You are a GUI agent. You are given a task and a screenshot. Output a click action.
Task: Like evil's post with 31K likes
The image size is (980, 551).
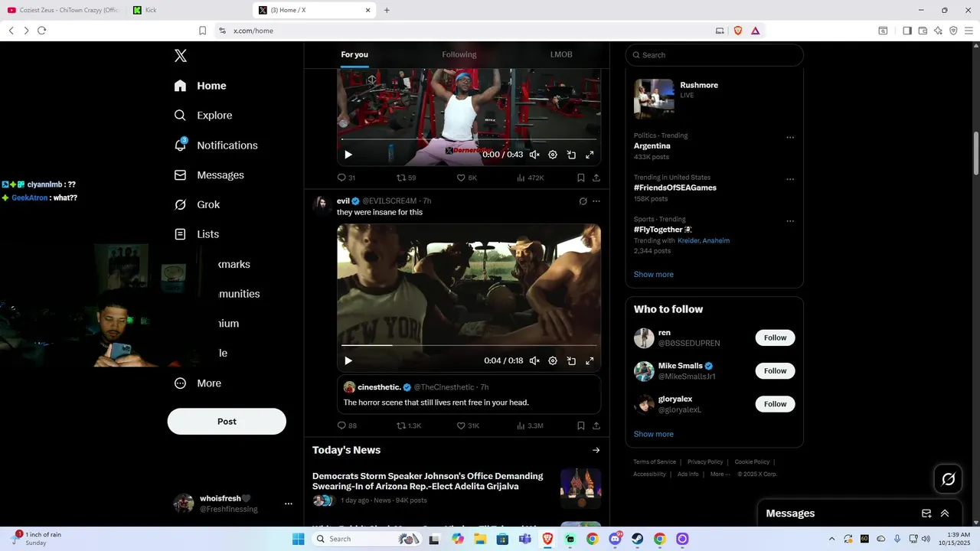[x=468, y=425]
